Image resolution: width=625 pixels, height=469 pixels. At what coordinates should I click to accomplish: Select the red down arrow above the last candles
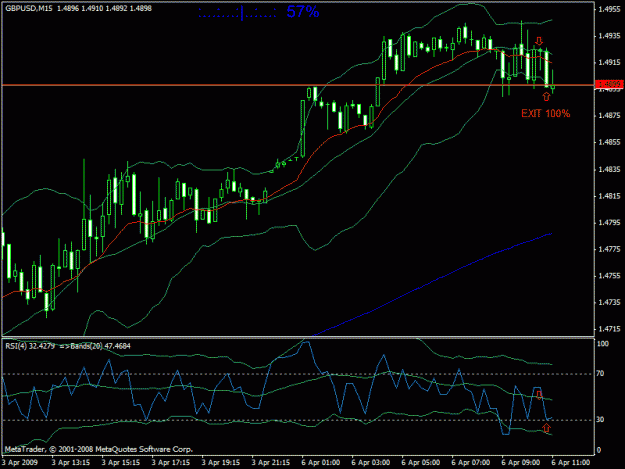click(539, 41)
